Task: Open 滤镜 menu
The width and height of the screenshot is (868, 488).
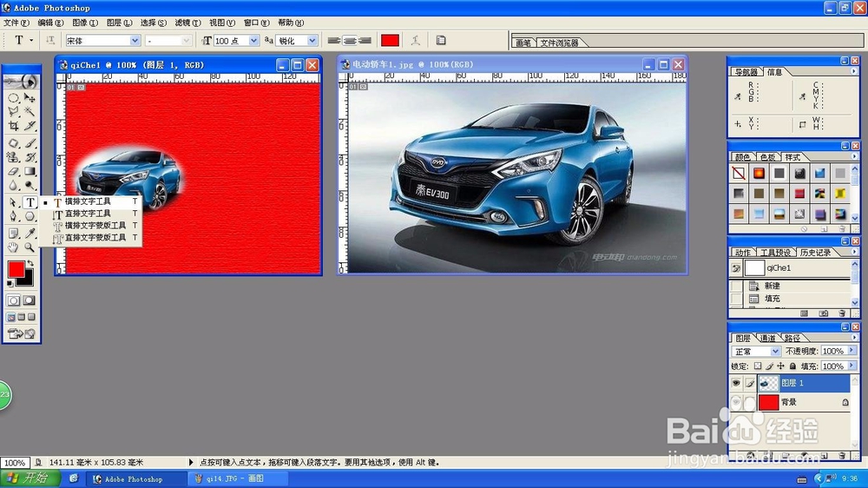Action: [x=187, y=23]
